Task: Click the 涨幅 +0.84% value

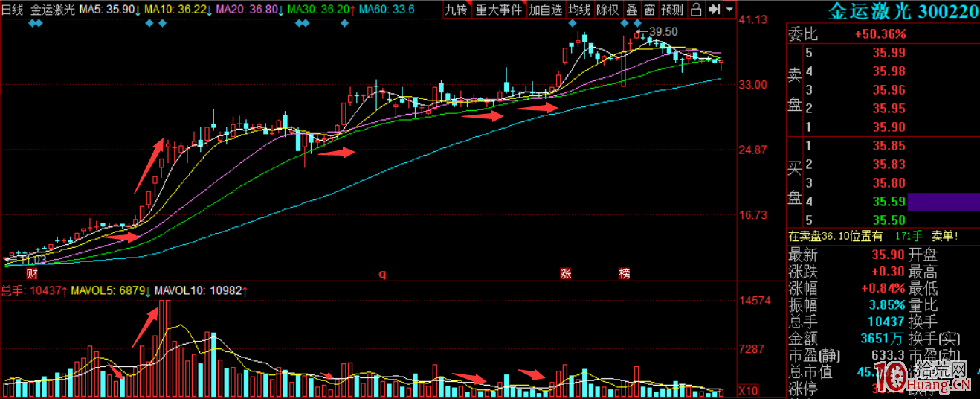Action: pyautogui.click(x=883, y=288)
